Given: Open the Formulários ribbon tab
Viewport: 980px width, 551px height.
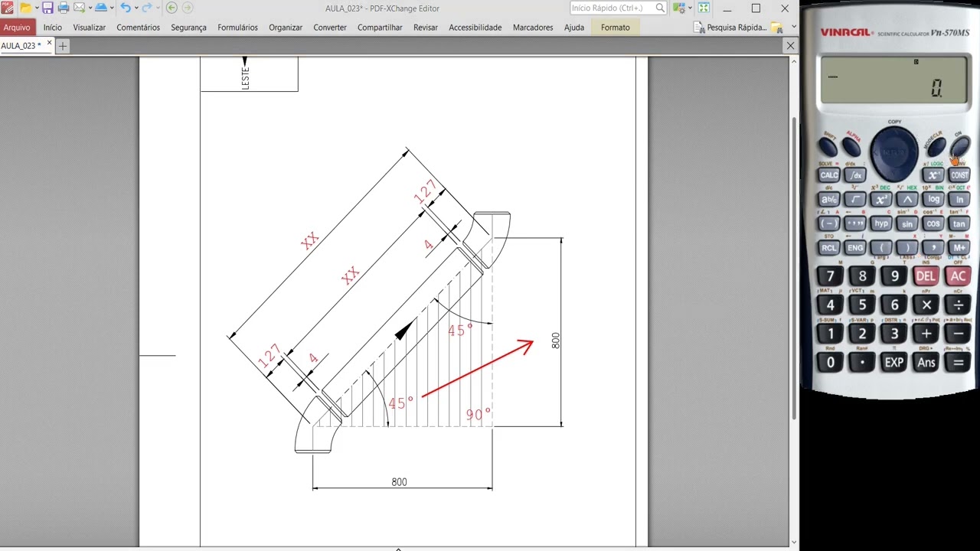Looking at the screenshot, I should coord(237,28).
